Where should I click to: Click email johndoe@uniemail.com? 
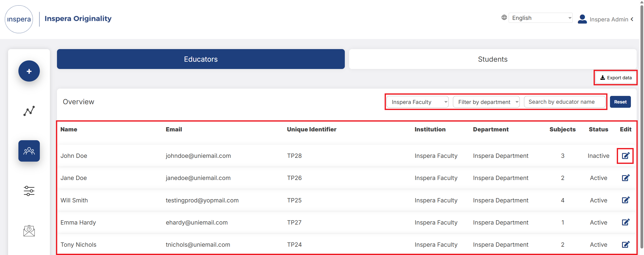[x=198, y=156]
